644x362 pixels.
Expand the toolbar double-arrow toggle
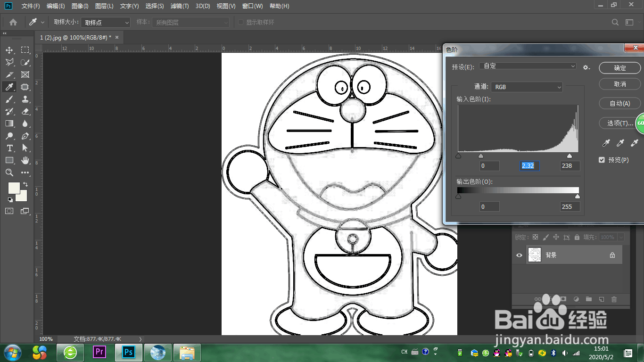click(x=4, y=34)
